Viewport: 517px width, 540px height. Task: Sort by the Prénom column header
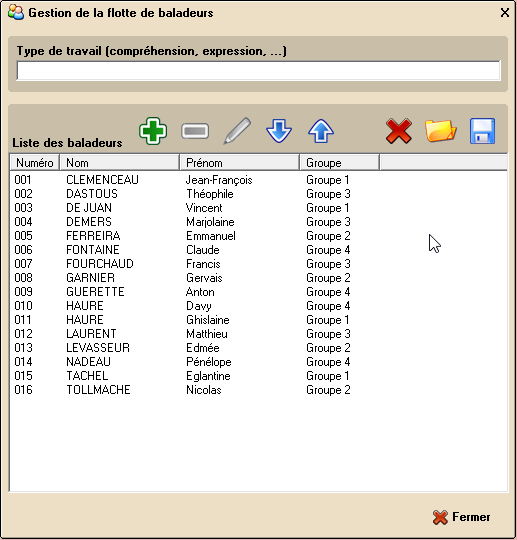click(x=239, y=163)
